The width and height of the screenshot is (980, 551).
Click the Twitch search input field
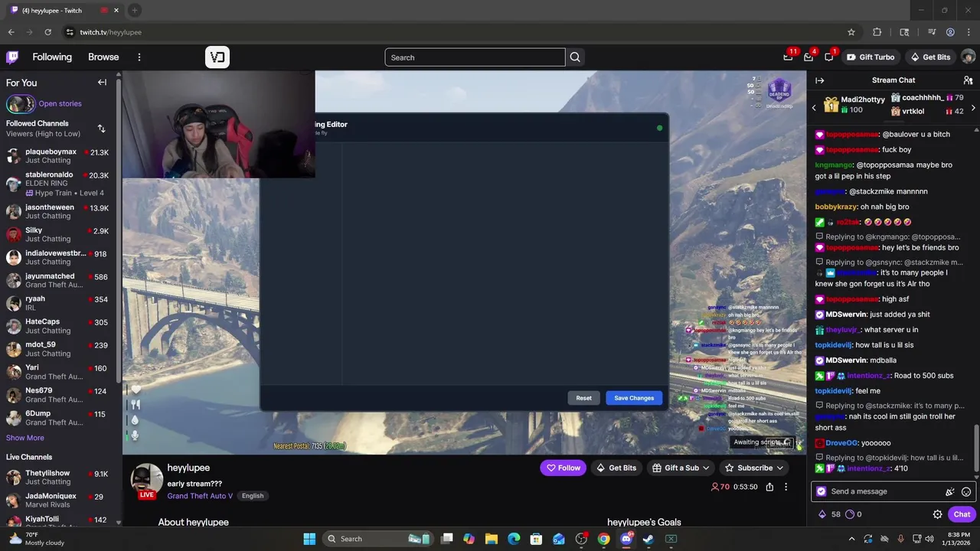[x=475, y=57]
